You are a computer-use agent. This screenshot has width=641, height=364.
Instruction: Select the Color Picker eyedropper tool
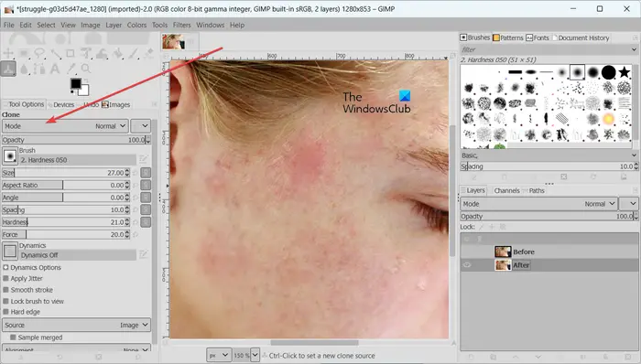(71, 69)
